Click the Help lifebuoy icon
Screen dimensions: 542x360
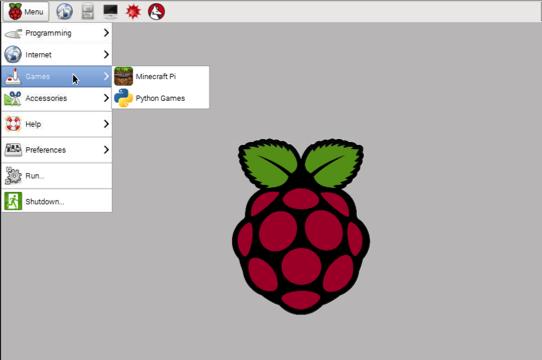click(13, 124)
